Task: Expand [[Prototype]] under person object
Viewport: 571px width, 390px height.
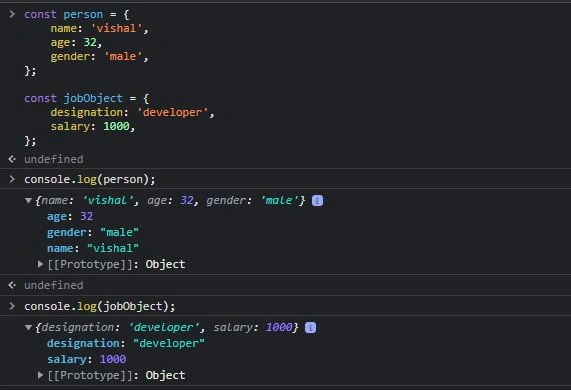Action: click(x=40, y=264)
